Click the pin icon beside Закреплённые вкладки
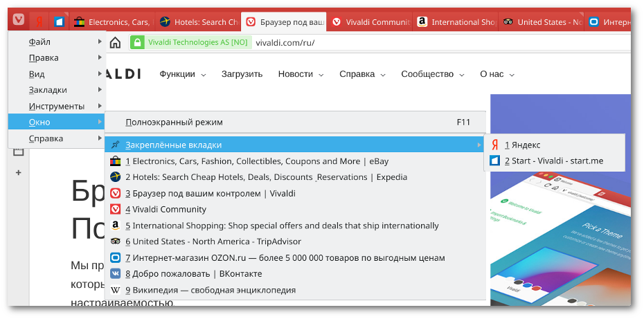644x319 pixels. 116,145
